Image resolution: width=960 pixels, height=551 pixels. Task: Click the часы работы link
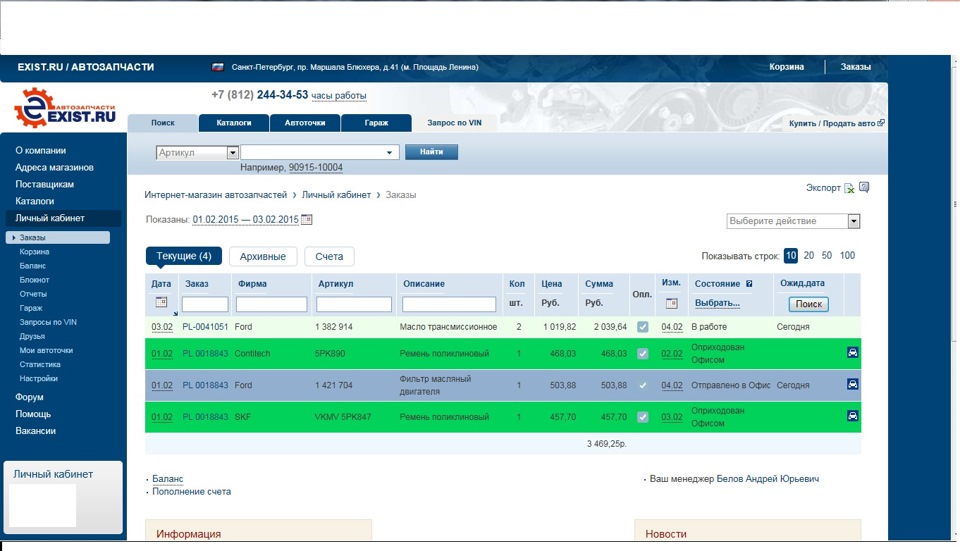click(x=339, y=96)
